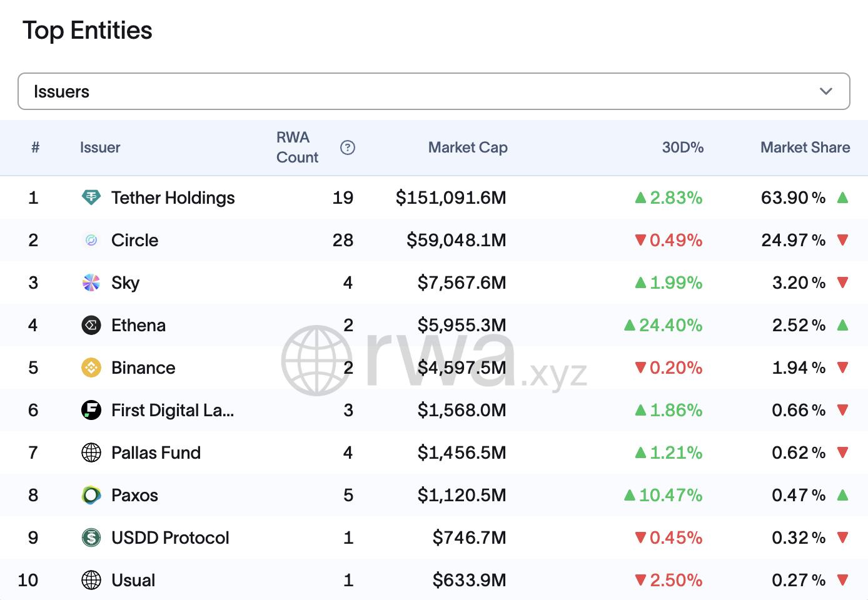This screenshot has width=868, height=600.
Task: Click the Tether Holdings logo icon
Action: pyautogui.click(x=91, y=197)
